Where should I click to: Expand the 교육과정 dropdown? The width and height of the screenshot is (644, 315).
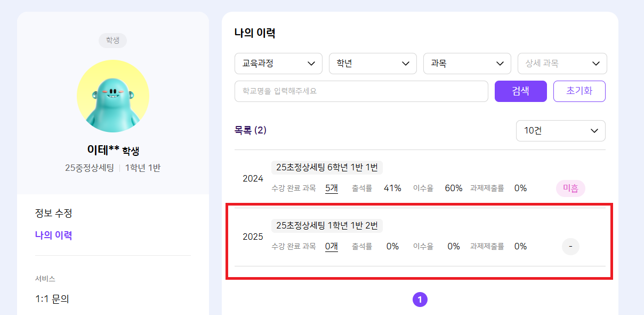click(278, 64)
